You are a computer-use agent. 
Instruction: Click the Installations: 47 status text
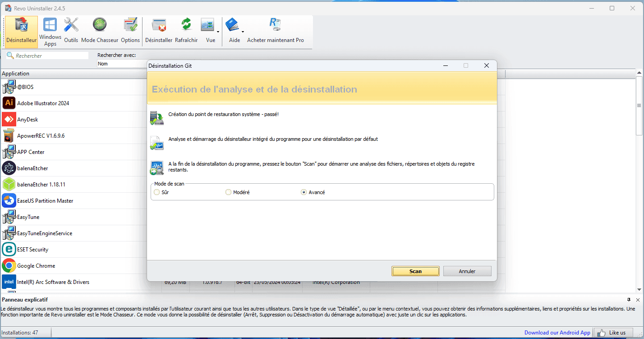(x=20, y=333)
